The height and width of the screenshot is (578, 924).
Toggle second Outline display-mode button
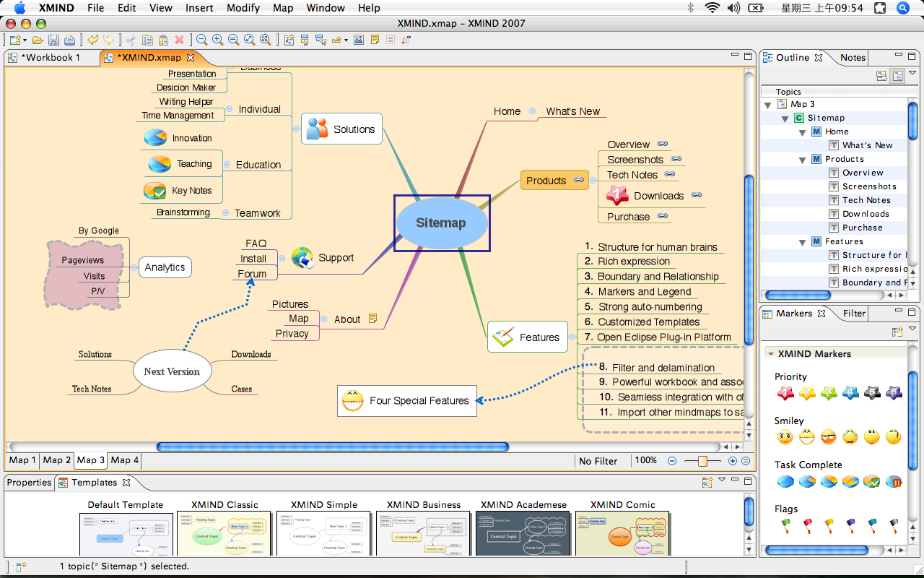(x=897, y=75)
